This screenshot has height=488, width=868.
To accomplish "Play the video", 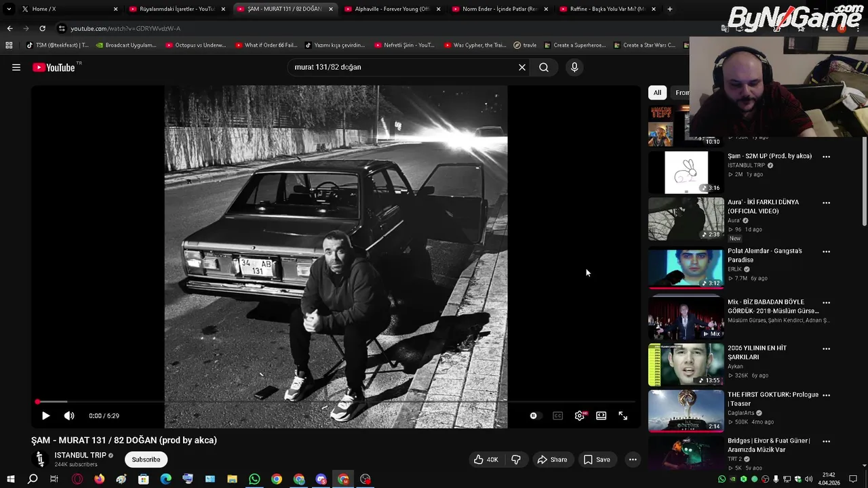I will click(45, 415).
